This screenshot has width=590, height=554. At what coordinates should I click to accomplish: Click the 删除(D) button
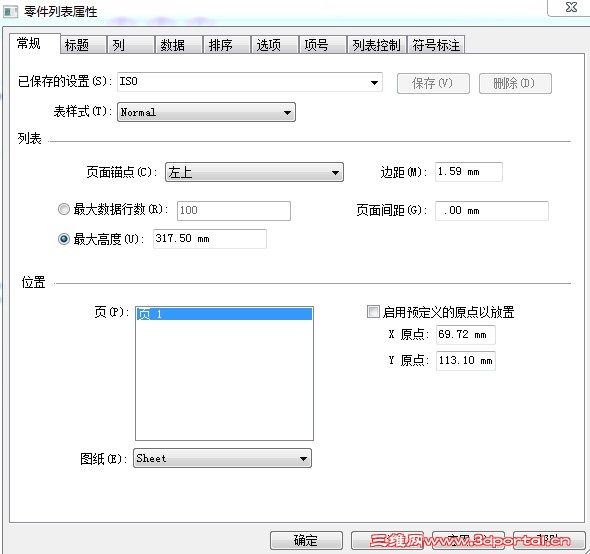tap(515, 83)
